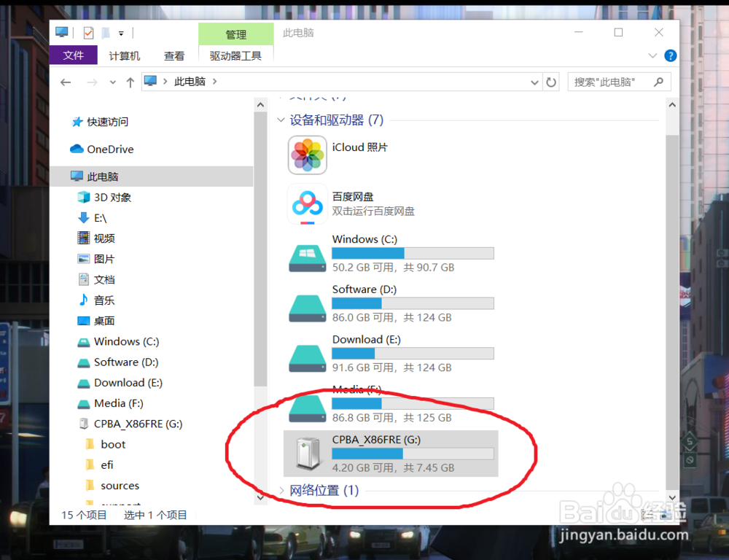Open the address bar history dropdown
729x560 pixels.
(534, 82)
